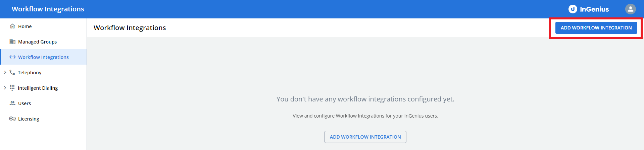This screenshot has height=150, width=644.
Task: Click the Users people icon in the sidebar
Action: coord(12,103)
